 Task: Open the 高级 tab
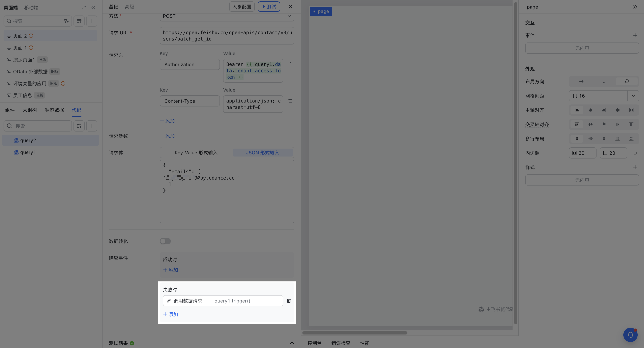pos(130,7)
